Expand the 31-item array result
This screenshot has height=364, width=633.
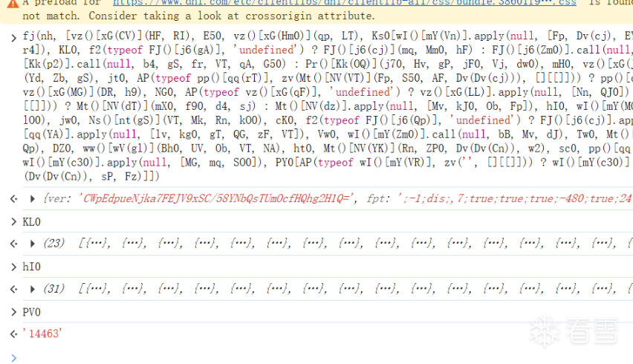[x=32, y=289]
